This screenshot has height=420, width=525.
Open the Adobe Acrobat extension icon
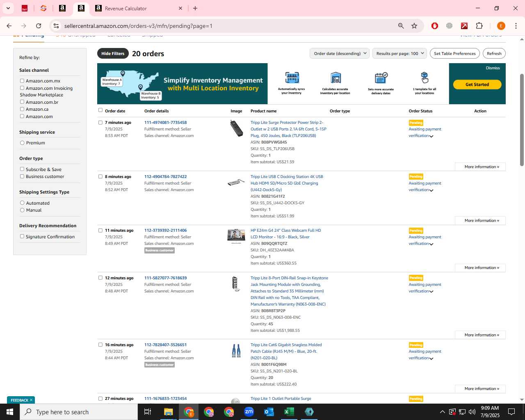[x=464, y=26]
